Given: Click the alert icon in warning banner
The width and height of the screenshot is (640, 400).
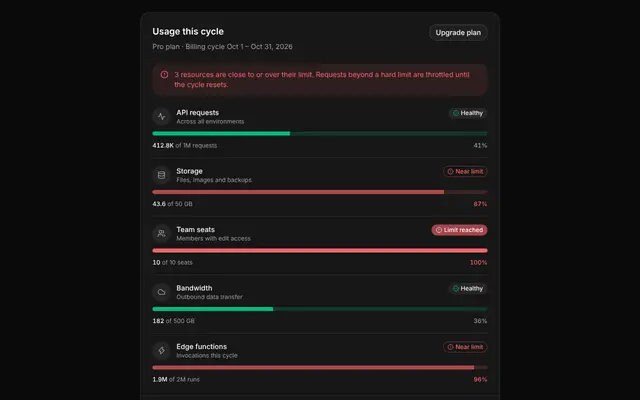Looking at the screenshot, I should coord(164,75).
